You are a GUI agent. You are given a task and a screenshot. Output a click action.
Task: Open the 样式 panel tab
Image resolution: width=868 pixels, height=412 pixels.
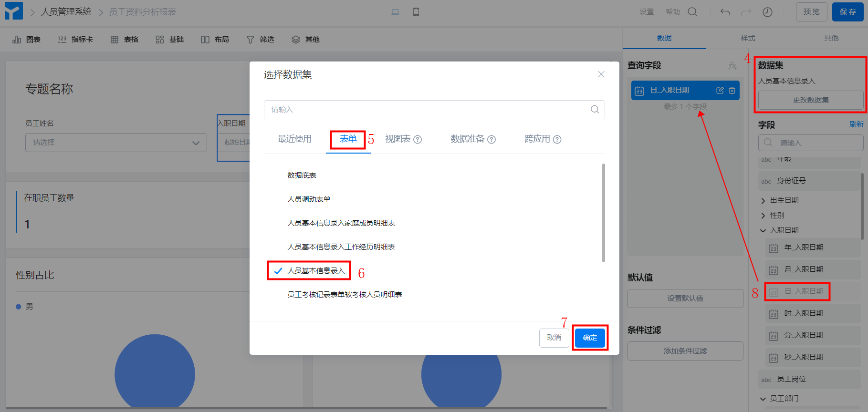pyautogui.click(x=748, y=38)
